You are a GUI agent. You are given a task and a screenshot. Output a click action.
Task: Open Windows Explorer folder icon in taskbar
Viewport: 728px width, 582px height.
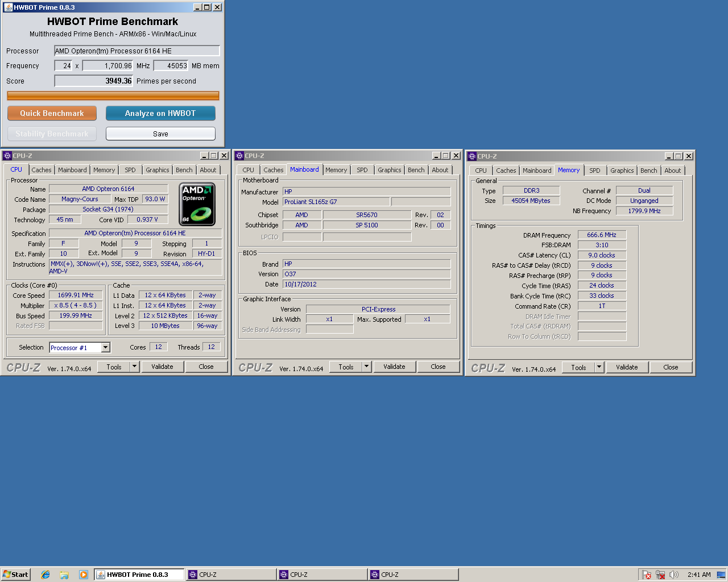[x=64, y=575]
